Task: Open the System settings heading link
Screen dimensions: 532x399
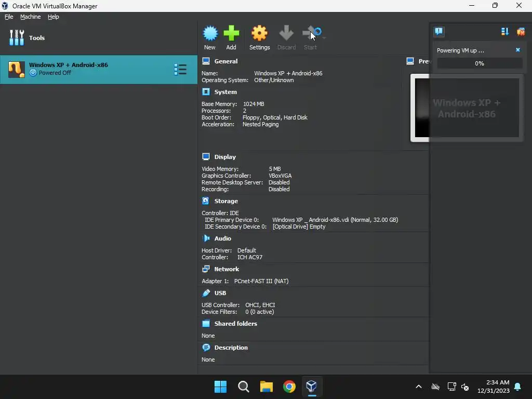Action: tap(225, 92)
